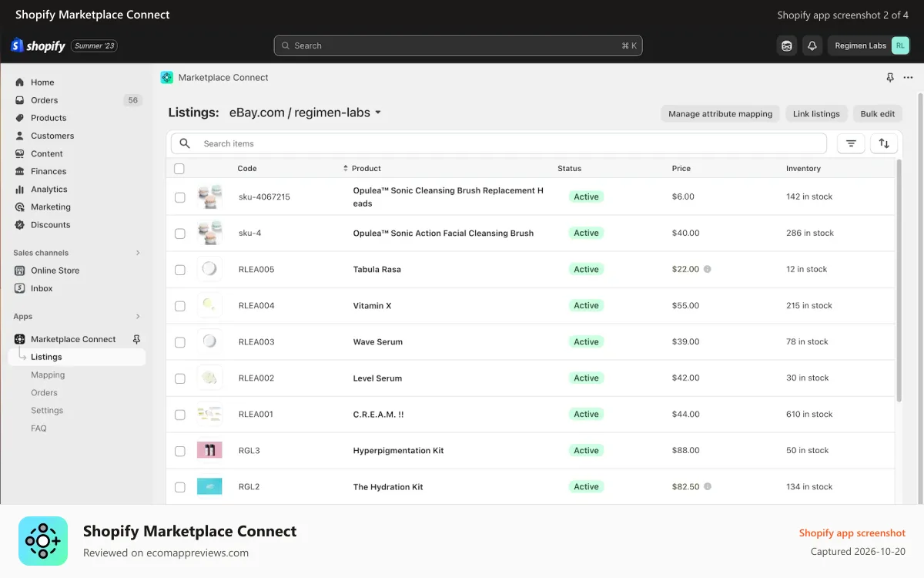Check the RGL3 Hyperpigmentation Kit checkbox
Screen dimensions: 924x578
(x=179, y=451)
